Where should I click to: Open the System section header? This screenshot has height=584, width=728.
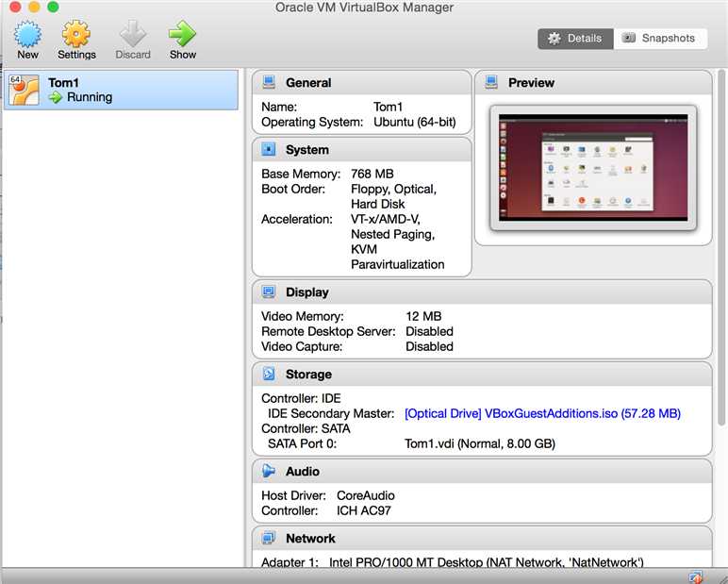click(362, 150)
